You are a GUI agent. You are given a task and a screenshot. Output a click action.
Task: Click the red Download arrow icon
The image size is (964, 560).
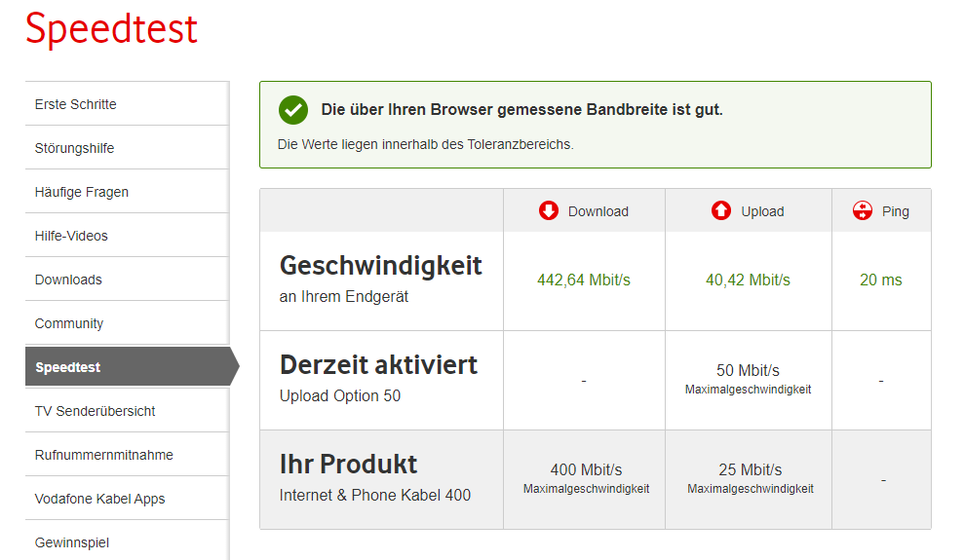pos(549,210)
